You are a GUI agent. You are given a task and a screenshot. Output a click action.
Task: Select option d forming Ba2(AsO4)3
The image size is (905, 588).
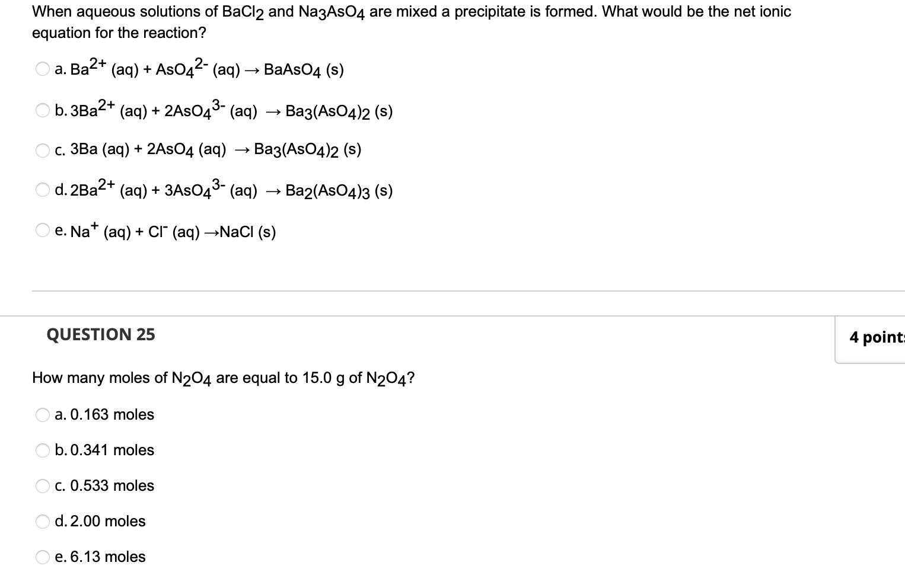coord(42,190)
